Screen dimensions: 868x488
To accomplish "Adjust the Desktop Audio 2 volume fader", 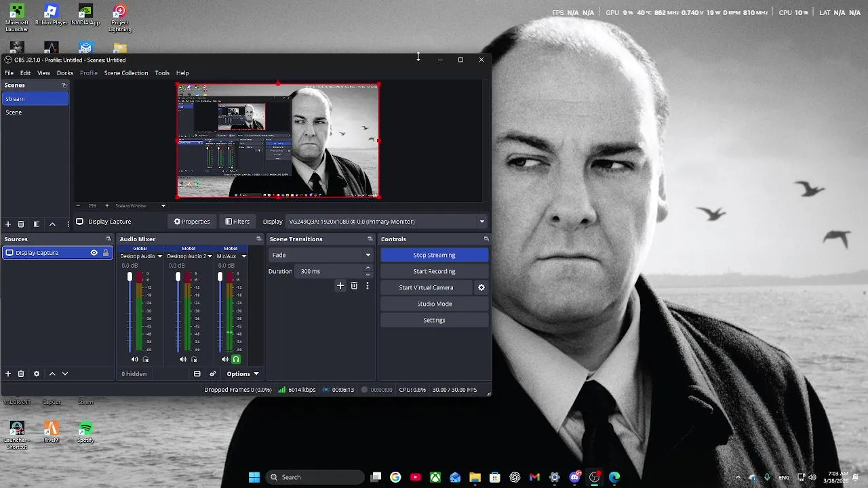I will pos(178,277).
